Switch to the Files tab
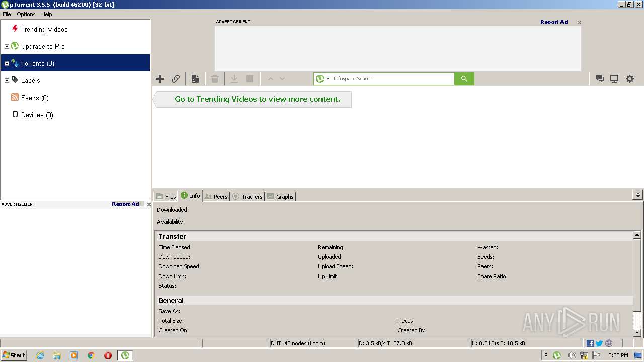Viewport: 644px width, 362px height. [166, 197]
